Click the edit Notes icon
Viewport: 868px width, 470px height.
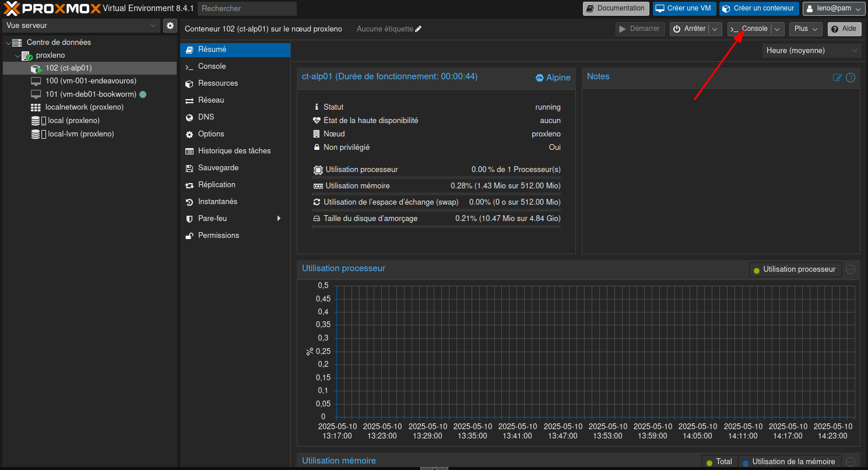click(x=837, y=78)
